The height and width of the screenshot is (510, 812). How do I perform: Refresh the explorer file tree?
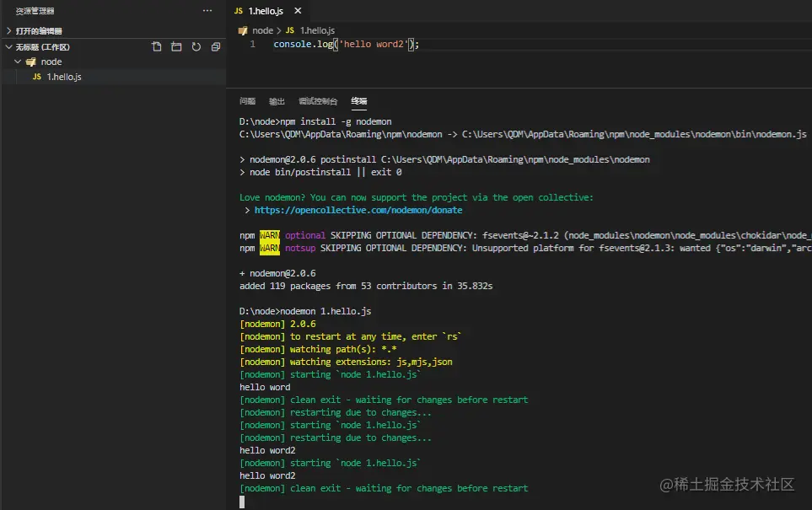pyautogui.click(x=196, y=47)
